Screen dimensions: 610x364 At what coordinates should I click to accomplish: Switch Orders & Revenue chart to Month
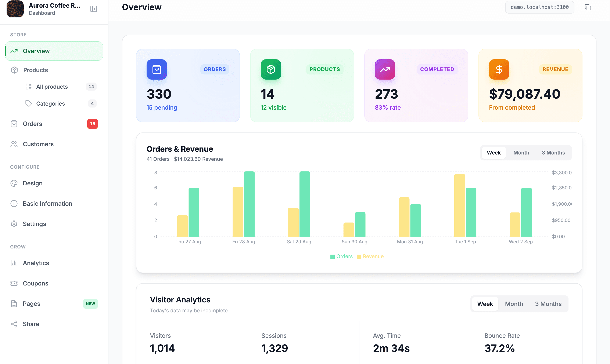click(x=521, y=153)
